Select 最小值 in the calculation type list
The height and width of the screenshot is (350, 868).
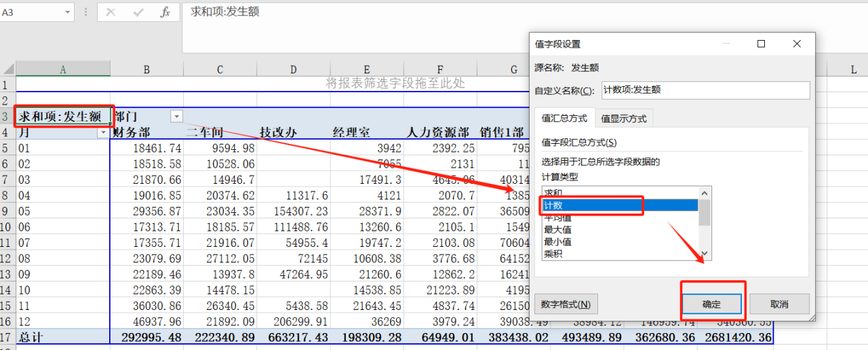pyautogui.click(x=620, y=241)
